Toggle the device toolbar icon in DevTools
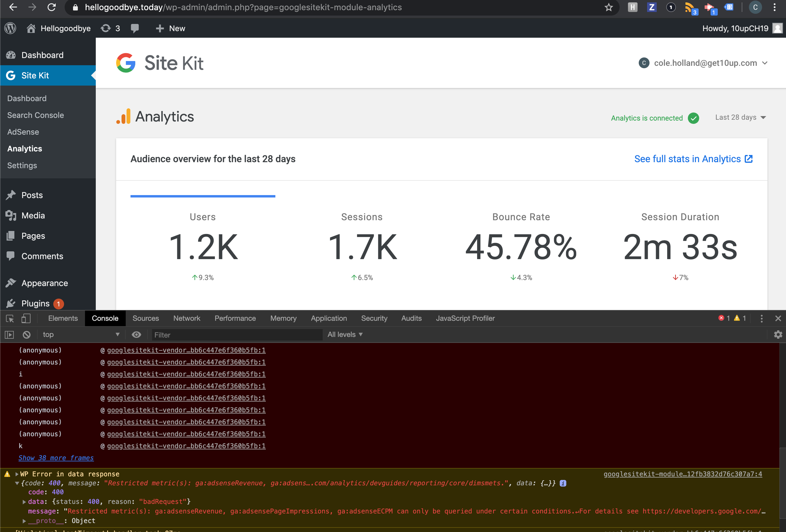Image resolution: width=786 pixels, height=532 pixels. (x=26, y=318)
